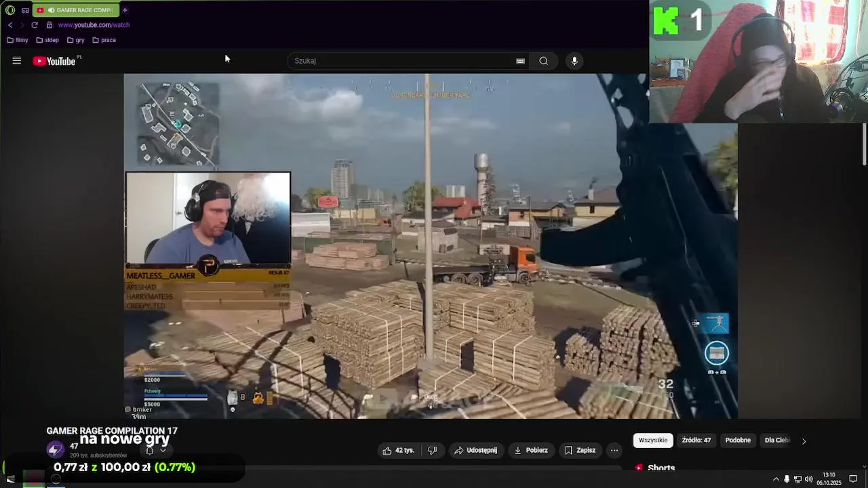
Task: Open volume control tray icon
Action: point(808,479)
